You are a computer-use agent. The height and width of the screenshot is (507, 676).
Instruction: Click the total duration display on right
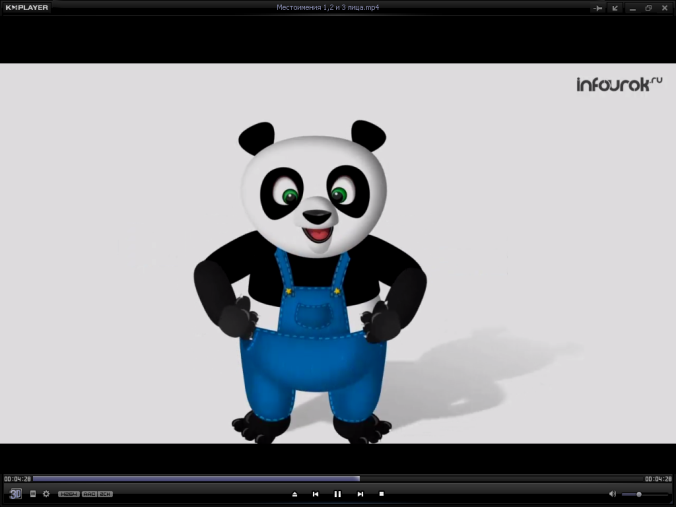(x=658, y=479)
